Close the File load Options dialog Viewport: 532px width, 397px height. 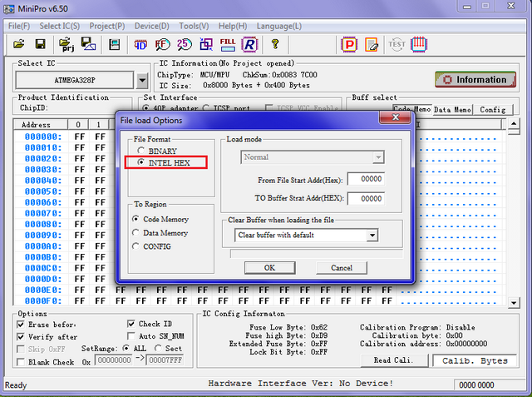[x=395, y=117]
